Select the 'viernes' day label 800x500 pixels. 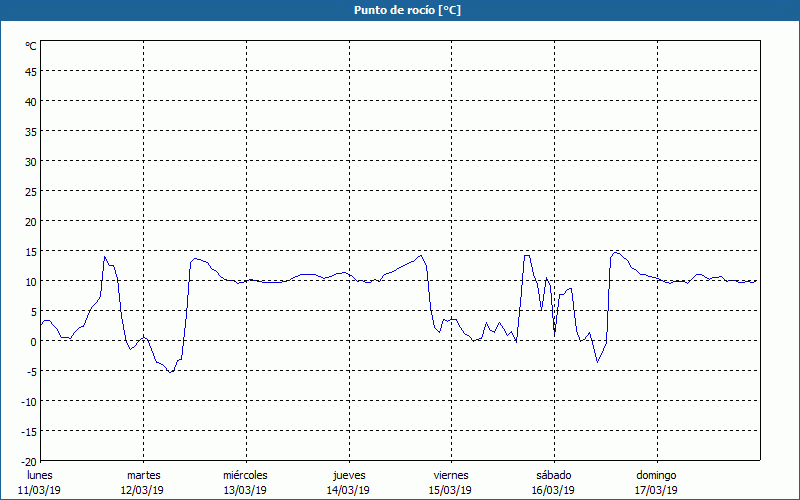click(450, 475)
